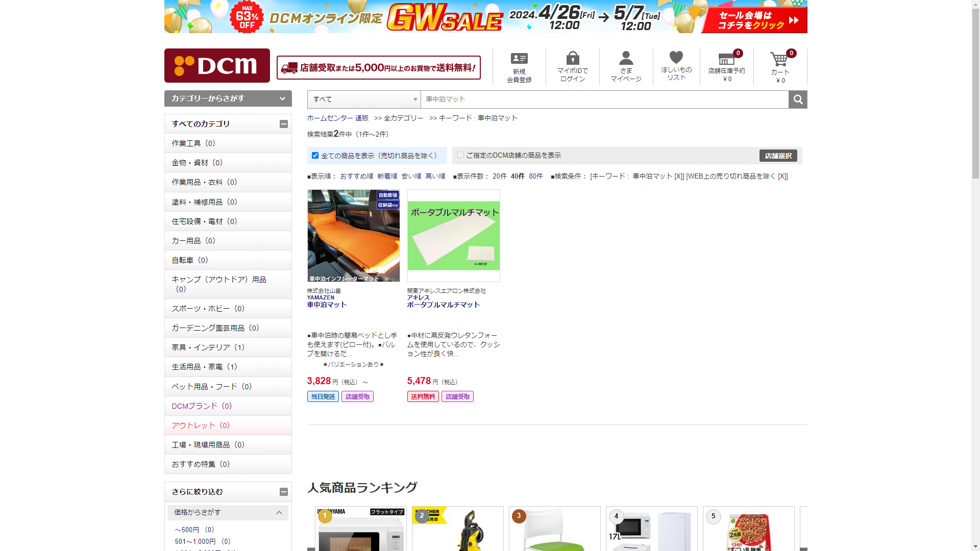The image size is (980, 551).
Task: Select 家具・インテリア category
Action: pos(208,347)
